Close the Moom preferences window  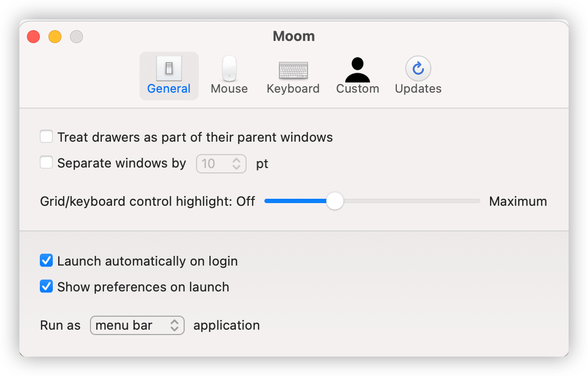point(33,37)
